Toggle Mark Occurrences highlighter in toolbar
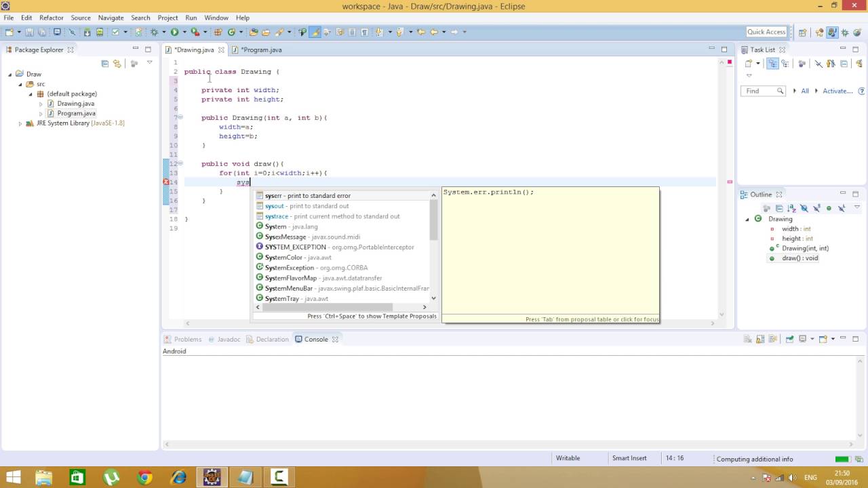Screen dimensions: 868x488 click(315, 32)
